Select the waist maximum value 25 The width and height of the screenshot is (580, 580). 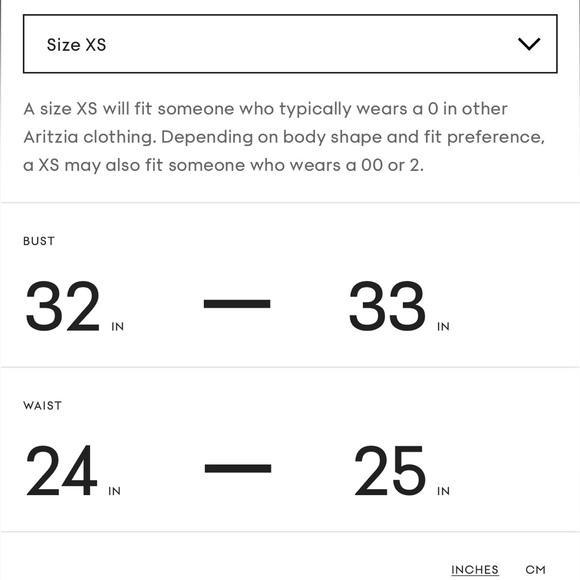point(390,471)
